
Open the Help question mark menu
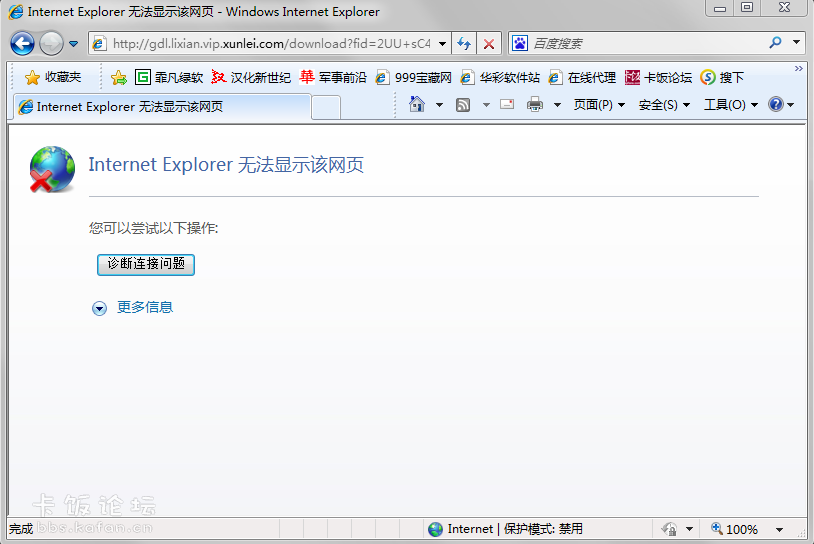(781, 105)
